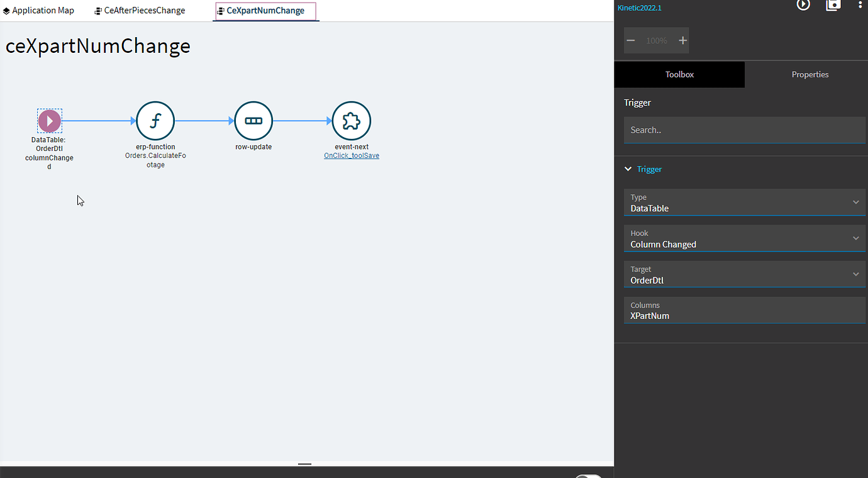This screenshot has height=478, width=868.
Task: Flip the toggle switch at bottom bar
Action: (588, 475)
